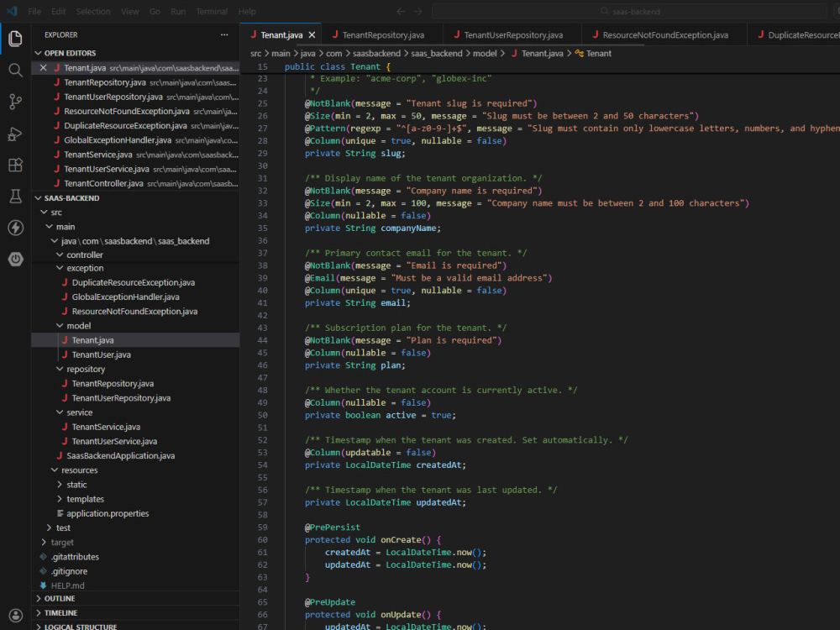Open the Help menu
This screenshot has height=630, width=840.
coord(247,11)
